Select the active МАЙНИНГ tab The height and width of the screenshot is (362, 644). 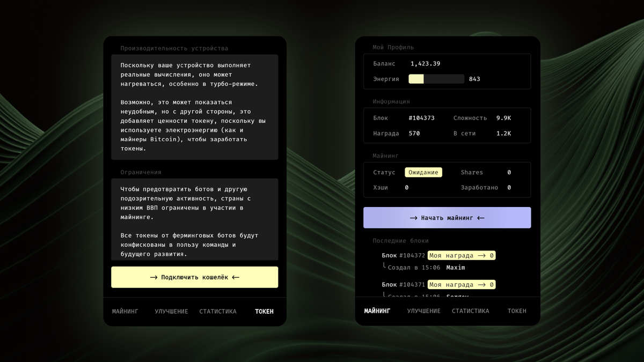click(377, 311)
